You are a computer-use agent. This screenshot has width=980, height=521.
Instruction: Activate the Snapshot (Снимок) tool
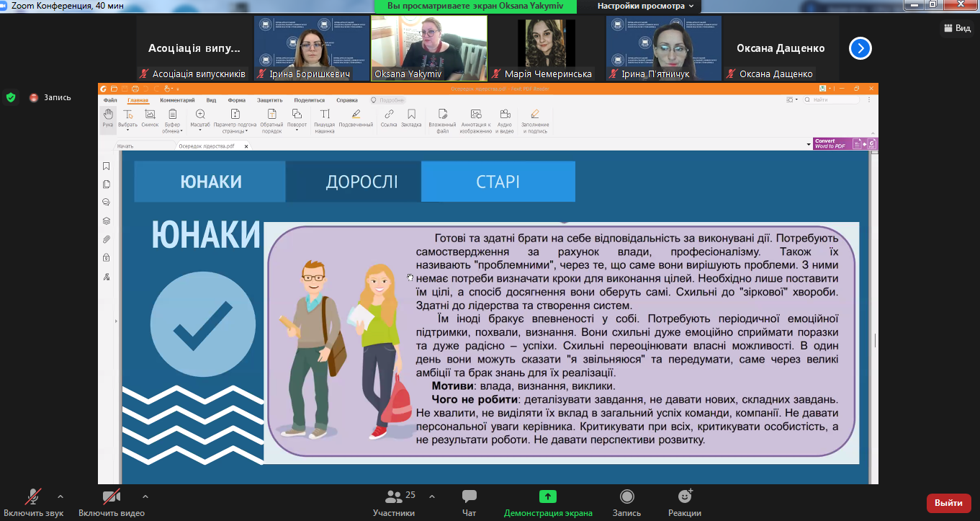[150, 119]
